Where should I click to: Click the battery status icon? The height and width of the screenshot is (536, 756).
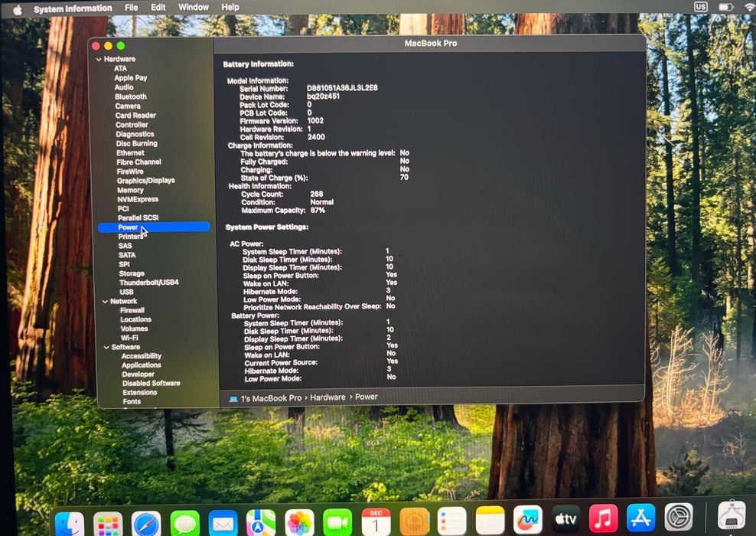click(x=725, y=7)
